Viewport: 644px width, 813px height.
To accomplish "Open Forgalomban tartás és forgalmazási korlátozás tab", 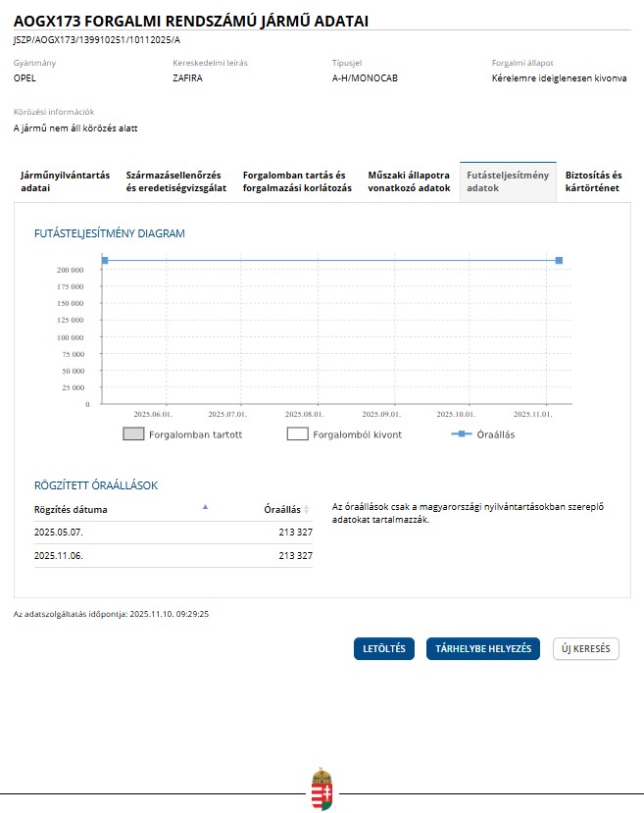I will (x=297, y=181).
